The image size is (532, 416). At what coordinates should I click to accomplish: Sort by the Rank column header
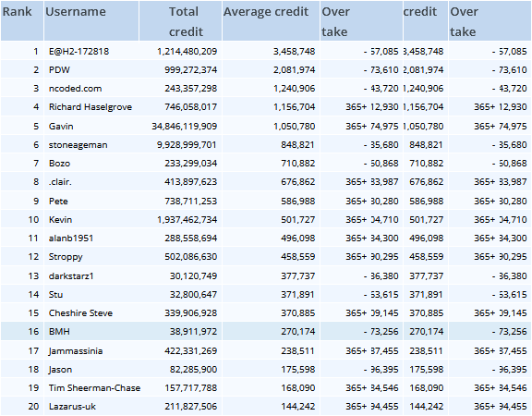[x=17, y=12]
